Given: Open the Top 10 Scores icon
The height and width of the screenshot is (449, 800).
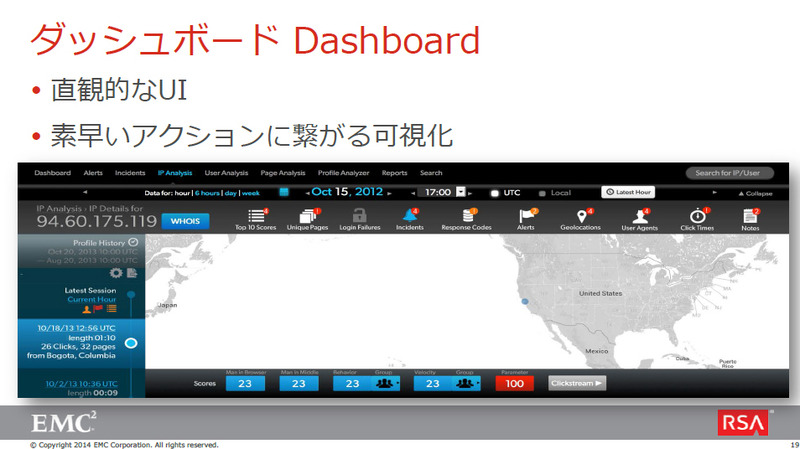Looking at the screenshot, I should pyautogui.click(x=258, y=215).
